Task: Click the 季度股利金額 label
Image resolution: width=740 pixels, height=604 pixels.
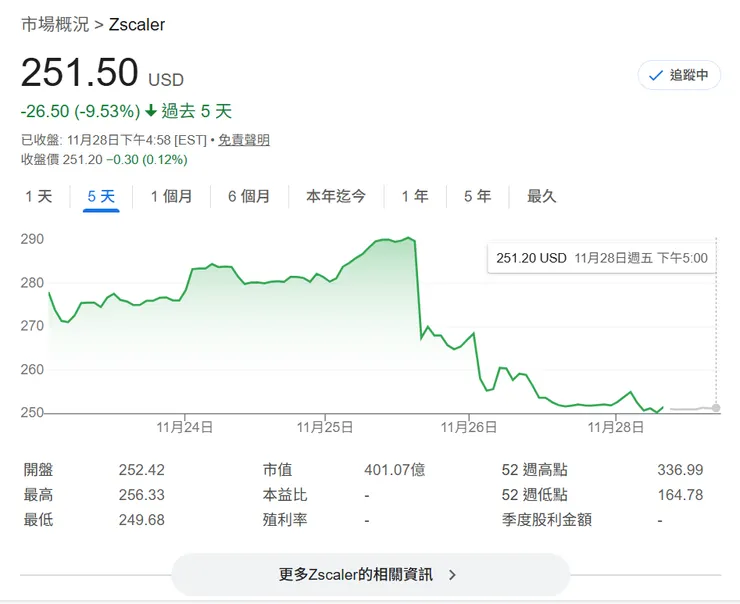Action: 547,520
